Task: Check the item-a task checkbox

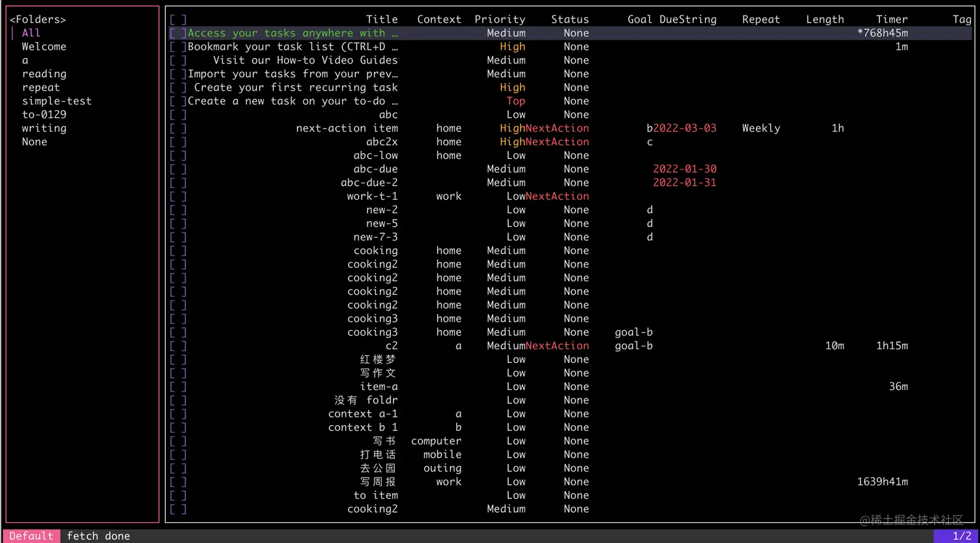Action: point(178,387)
